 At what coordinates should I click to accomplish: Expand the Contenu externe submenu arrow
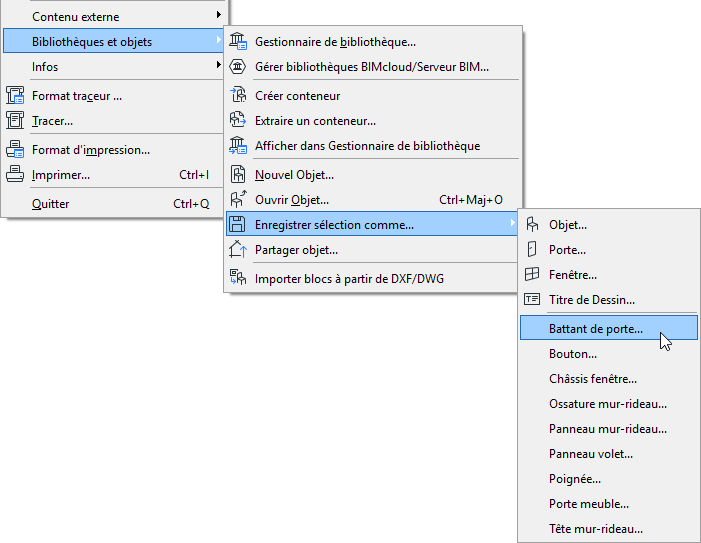coord(218,16)
